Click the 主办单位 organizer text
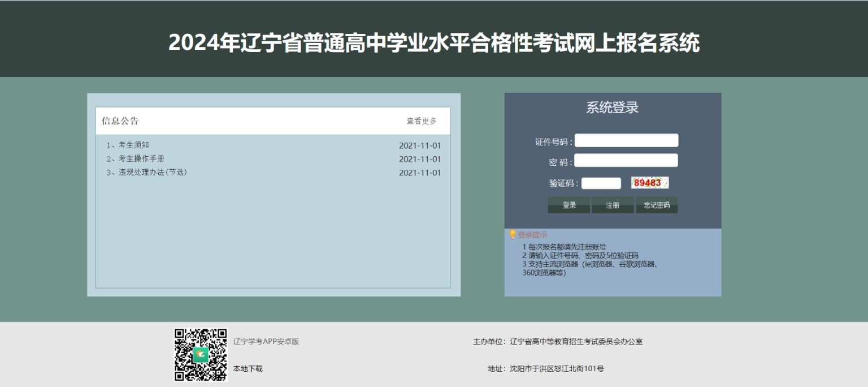Screen dimensions: 868x387 click(558, 342)
